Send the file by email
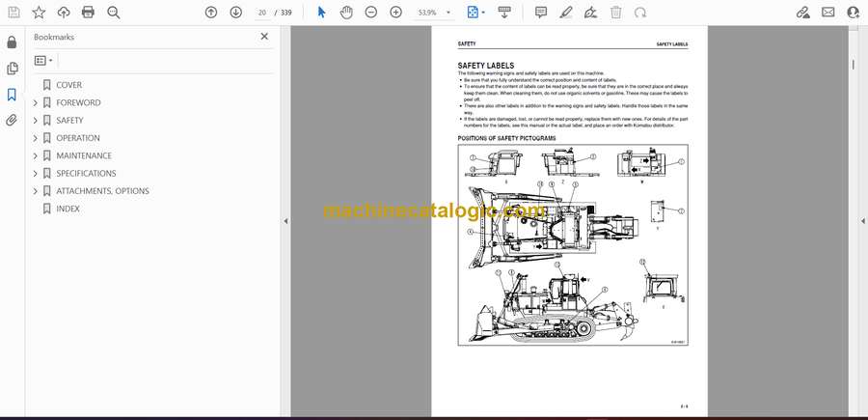This screenshot has width=868, height=420. pos(828,13)
